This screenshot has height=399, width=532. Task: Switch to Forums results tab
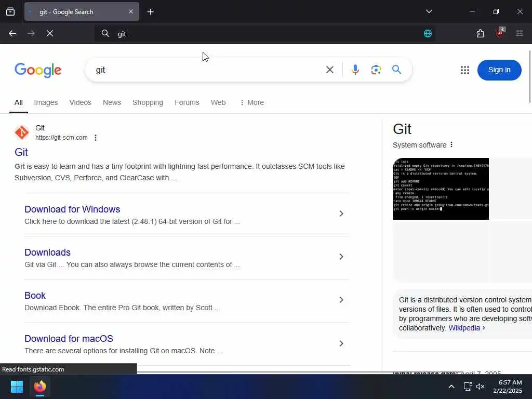(187, 102)
